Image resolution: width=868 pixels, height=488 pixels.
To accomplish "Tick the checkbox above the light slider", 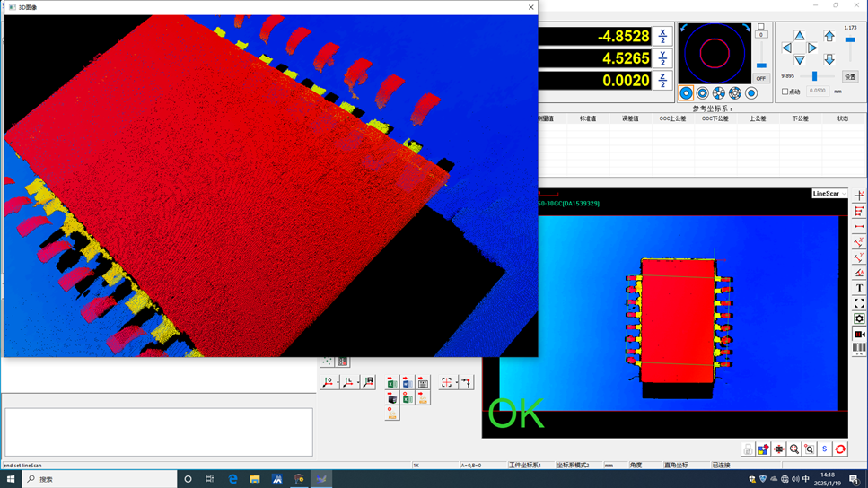I will tap(761, 27).
